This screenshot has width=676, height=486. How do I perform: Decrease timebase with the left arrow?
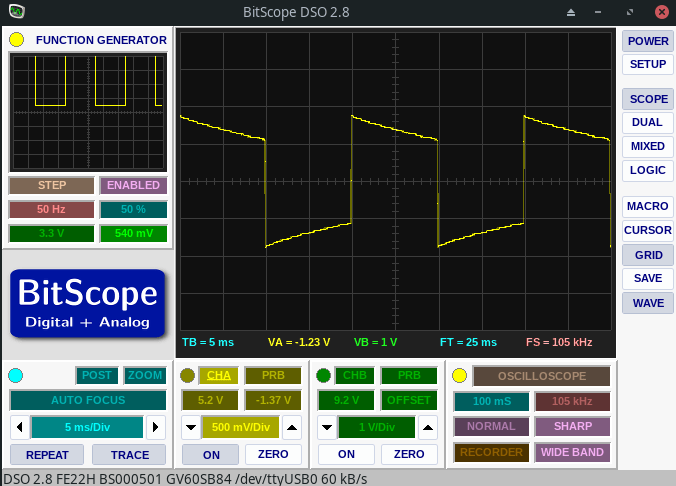coord(19,427)
